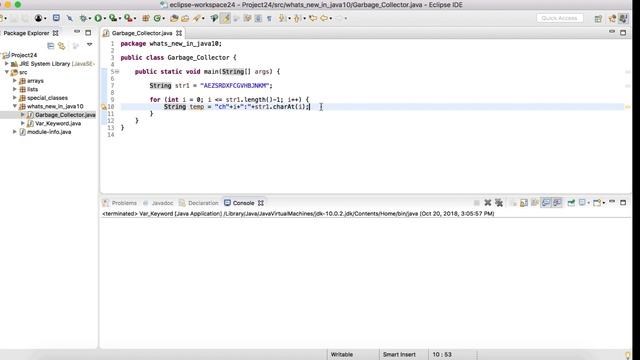The width and height of the screenshot is (640, 360).
Task: Click the Debug bug icon in the toolbar
Action: click(83, 18)
